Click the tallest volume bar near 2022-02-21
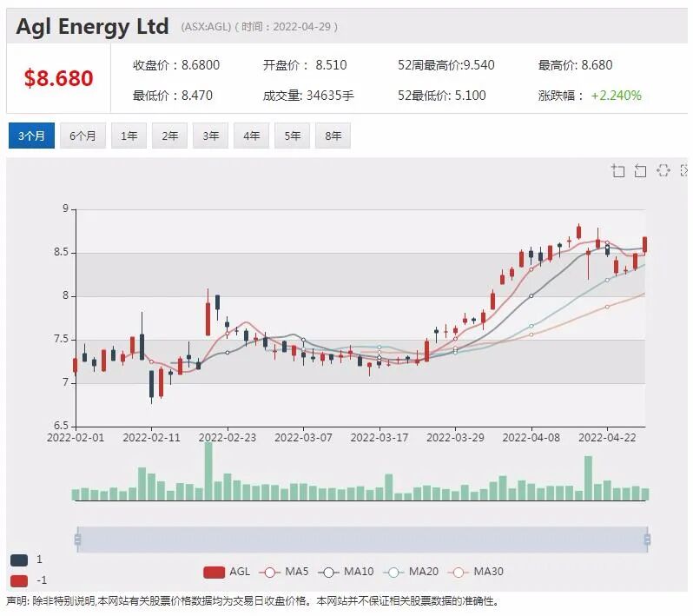The height and width of the screenshot is (616, 693). [x=208, y=472]
